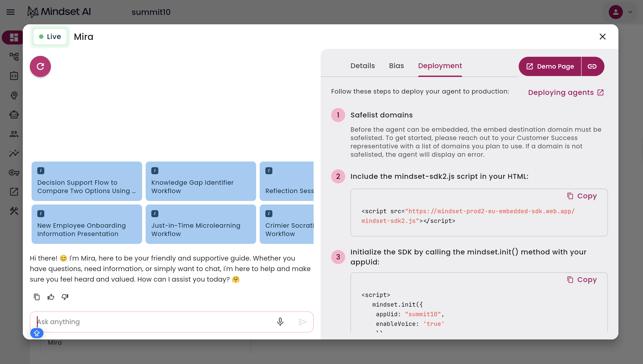Image resolution: width=643 pixels, height=364 pixels.
Task: Select the Deployment tab
Action: [440, 66]
